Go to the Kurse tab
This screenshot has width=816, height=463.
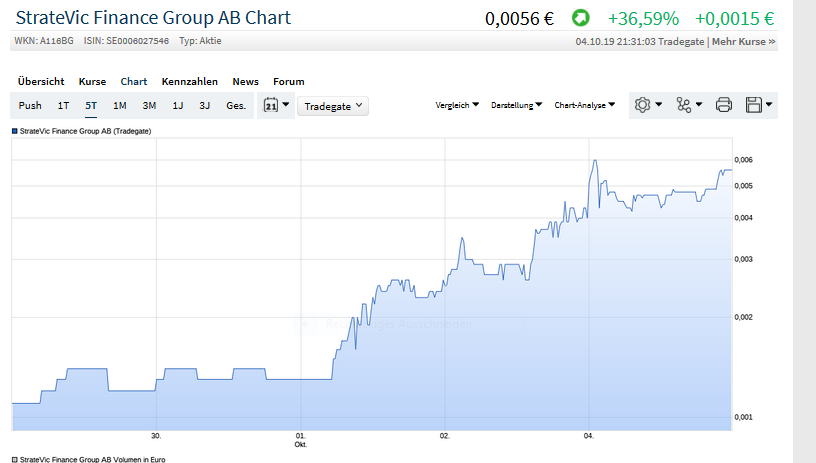coord(92,82)
